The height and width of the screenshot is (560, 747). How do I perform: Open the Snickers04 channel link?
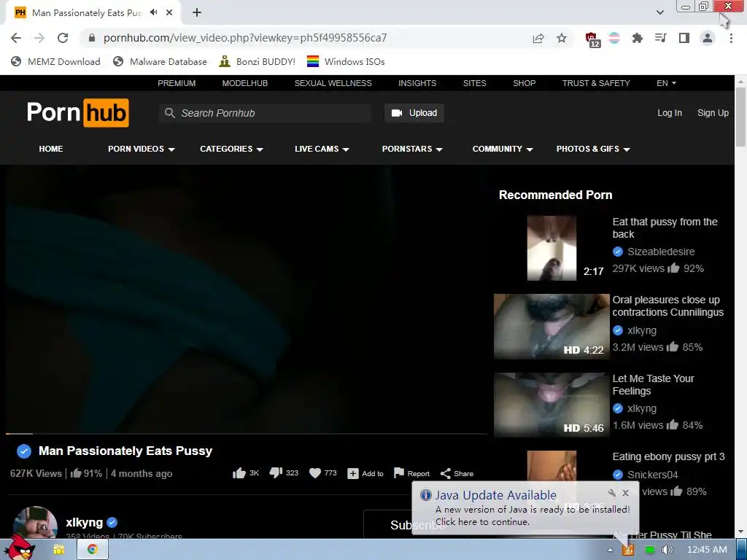point(652,474)
